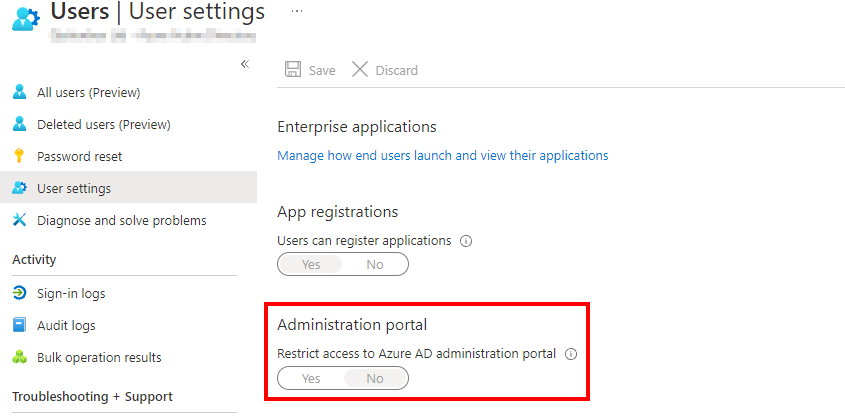Set Users can register applications to Yes
The width and height of the screenshot is (845, 419).
pos(311,265)
